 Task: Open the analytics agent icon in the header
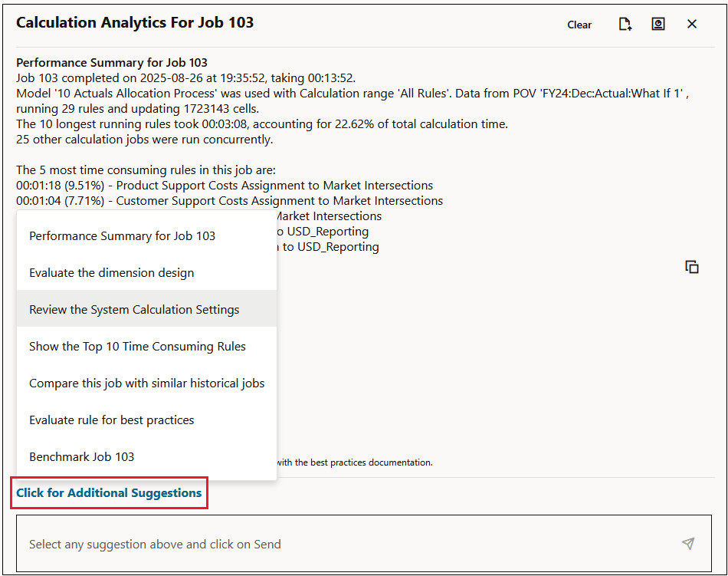coord(658,24)
